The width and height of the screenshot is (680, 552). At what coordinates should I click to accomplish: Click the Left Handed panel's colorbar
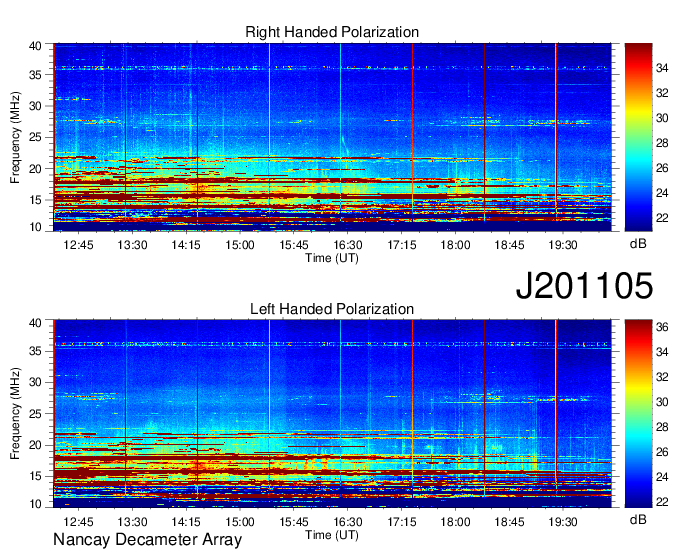638,414
